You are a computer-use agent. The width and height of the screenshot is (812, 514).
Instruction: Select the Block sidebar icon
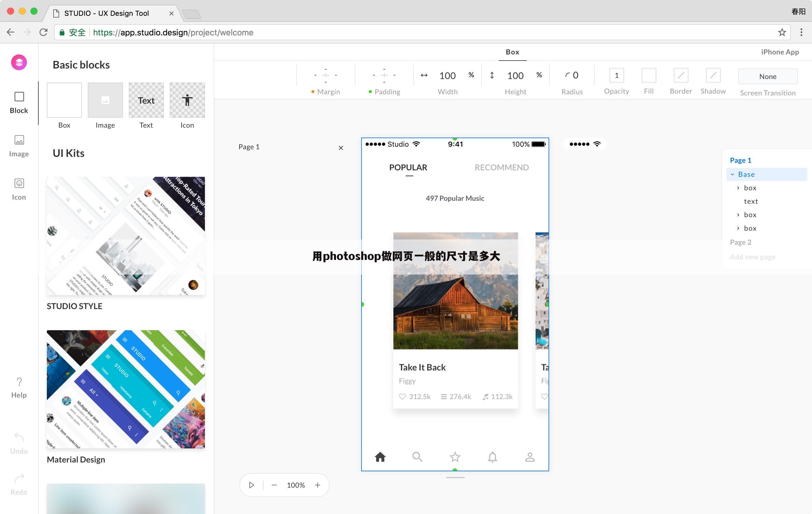19,97
